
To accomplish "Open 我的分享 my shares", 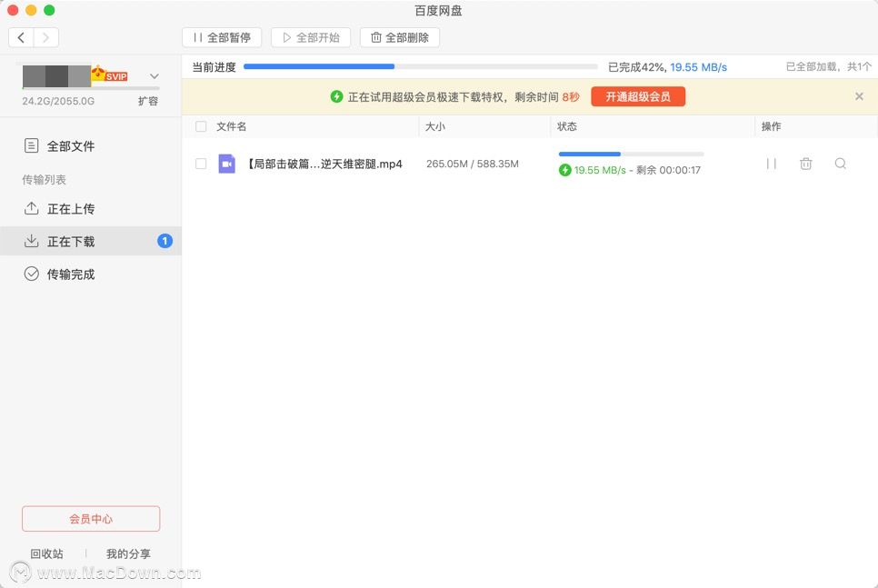I will (128, 553).
